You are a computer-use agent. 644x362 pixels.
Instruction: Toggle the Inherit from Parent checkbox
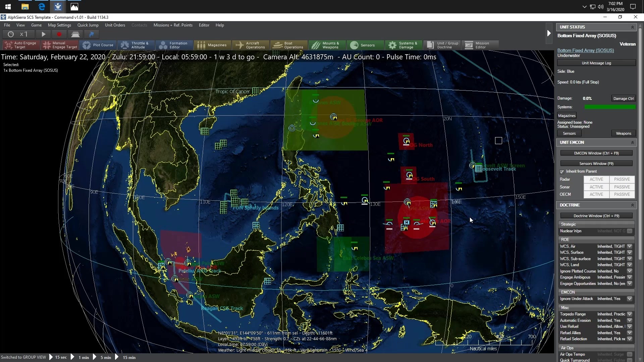coord(562,172)
